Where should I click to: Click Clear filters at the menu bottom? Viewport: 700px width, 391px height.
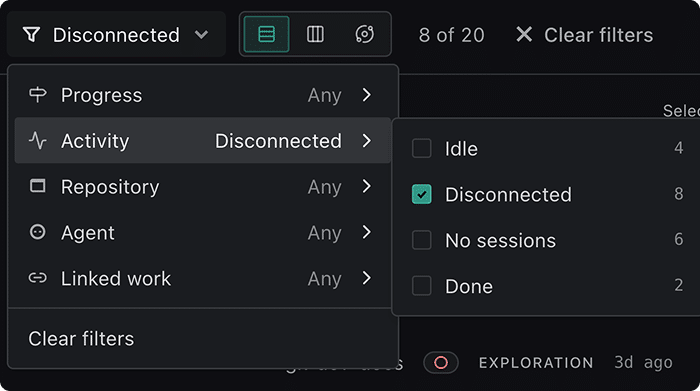(x=81, y=339)
